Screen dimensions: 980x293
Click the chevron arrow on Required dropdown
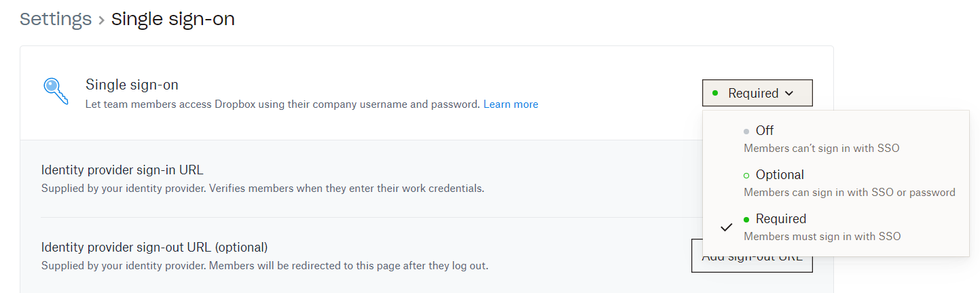point(788,94)
